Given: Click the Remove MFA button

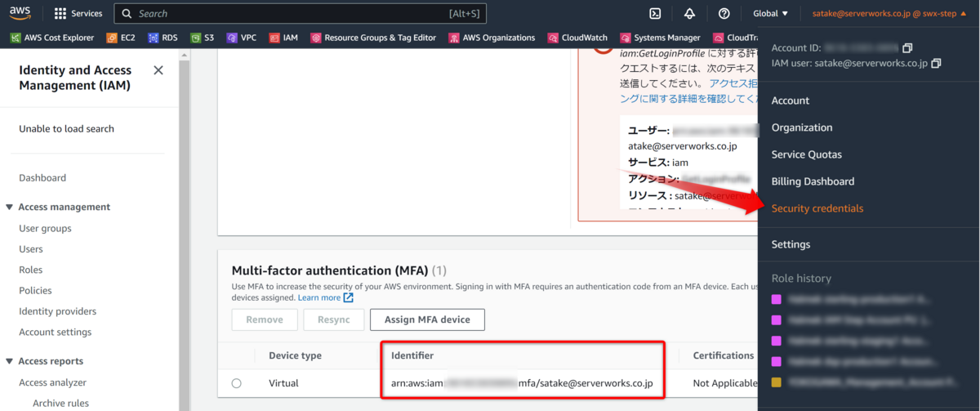Looking at the screenshot, I should pyautogui.click(x=265, y=319).
